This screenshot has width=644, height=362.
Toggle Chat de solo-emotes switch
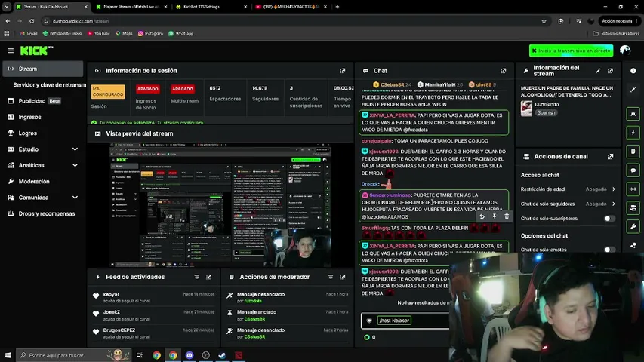coord(609,250)
